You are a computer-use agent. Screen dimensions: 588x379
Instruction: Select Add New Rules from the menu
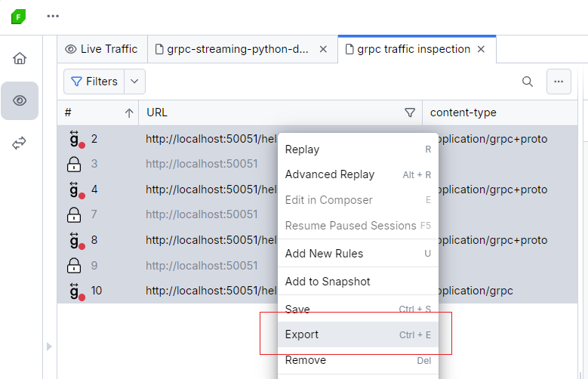click(x=358, y=254)
